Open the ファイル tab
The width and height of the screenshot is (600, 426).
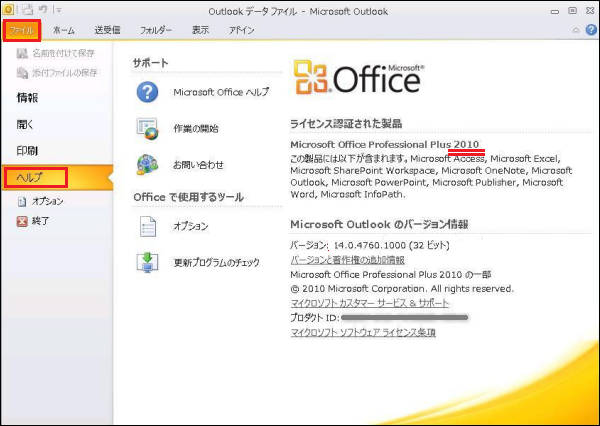pyautogui.click(x=22, y=30)
